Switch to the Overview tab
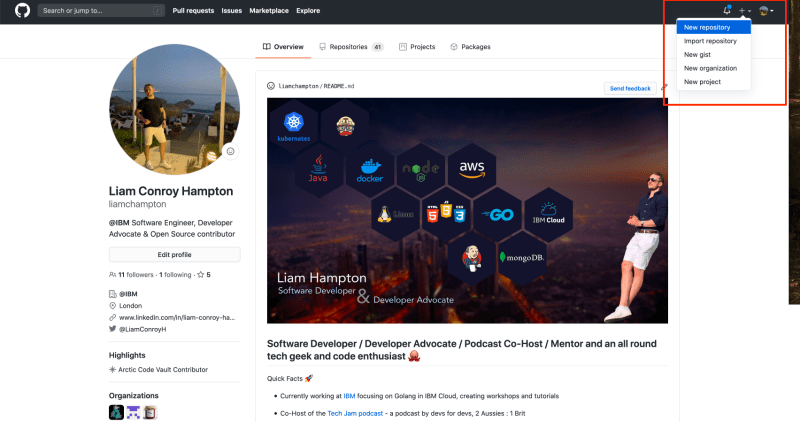Screen dimensions: 800x422 coord(283,46)
